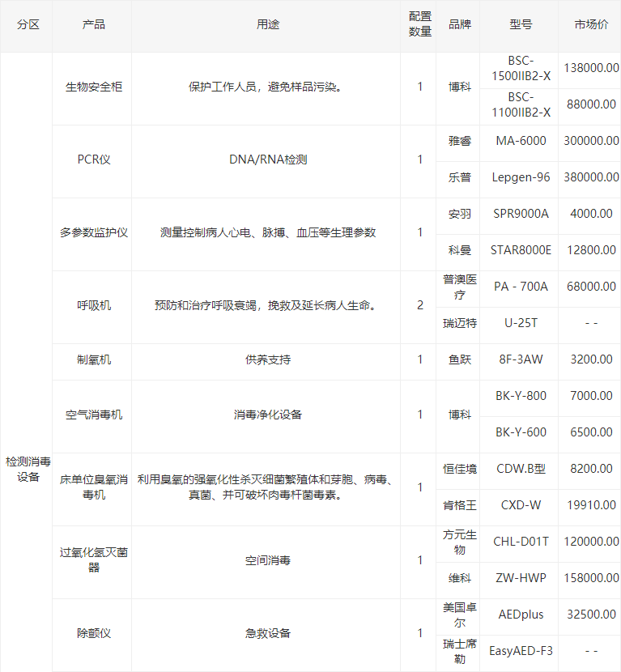Click the 型号 column header
621x672 pixels.
(521, 24)
